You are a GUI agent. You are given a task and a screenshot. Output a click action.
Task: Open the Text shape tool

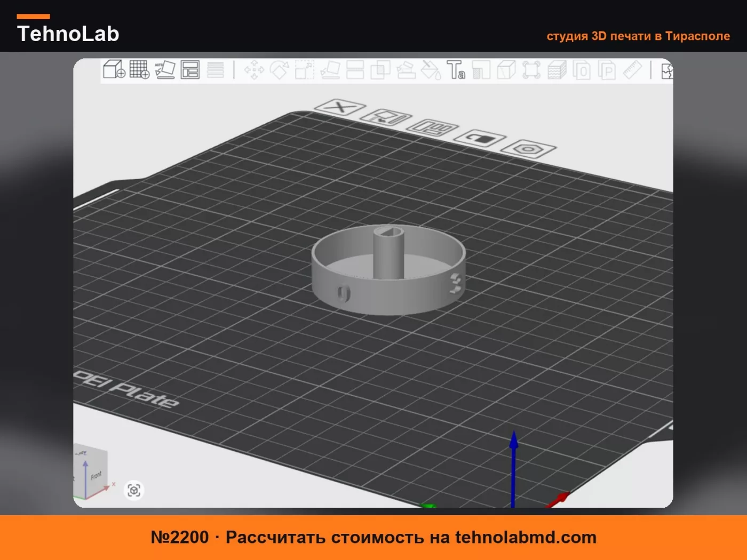pos(456,70)
